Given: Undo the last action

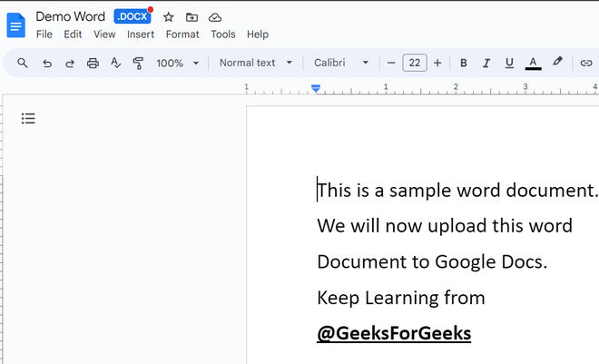Looking at the screenshot, I should 46,63.
